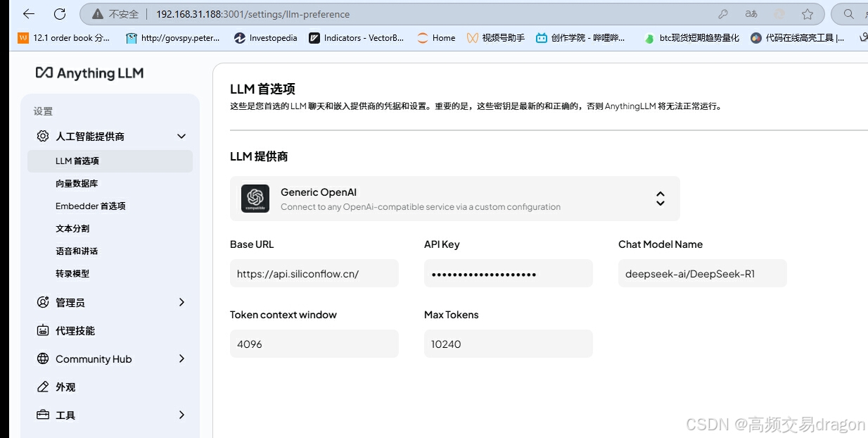Click the 代理技能 robot icon
Viewport: 868px width, 438px height.
(43, 330)
